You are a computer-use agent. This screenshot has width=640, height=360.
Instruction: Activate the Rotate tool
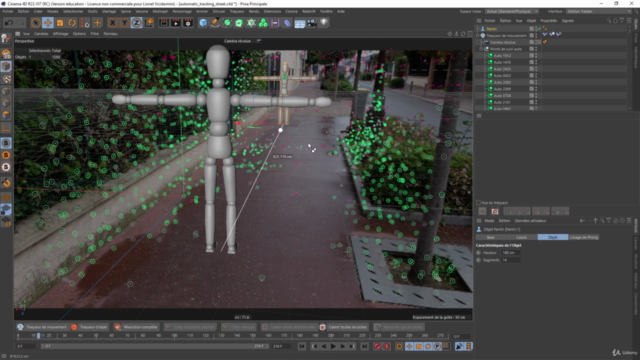pos(72,23)
